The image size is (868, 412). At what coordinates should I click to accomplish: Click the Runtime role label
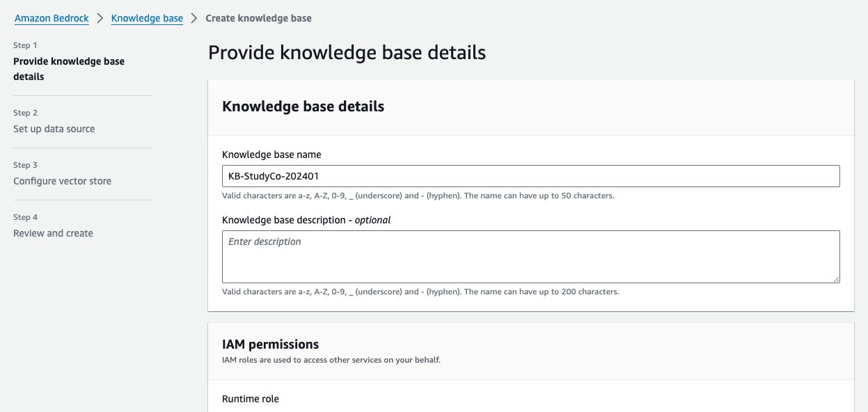point(250,399)
